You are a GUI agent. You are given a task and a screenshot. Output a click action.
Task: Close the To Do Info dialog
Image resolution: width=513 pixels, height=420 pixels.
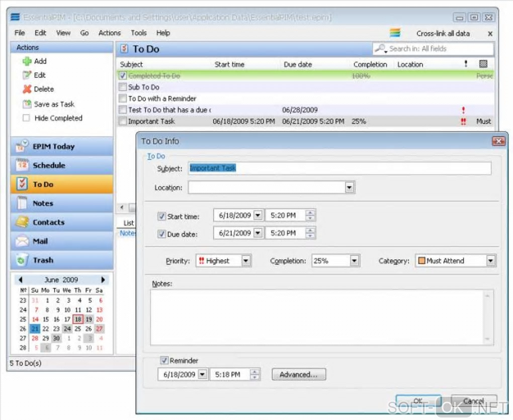(x=498, y=141)
